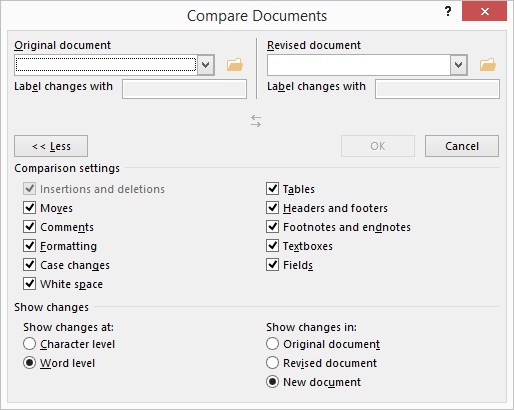Image resolution: width=514 pixels, height=410 pixels.
Task: Show changes in Original document
Action: point(273,344)
